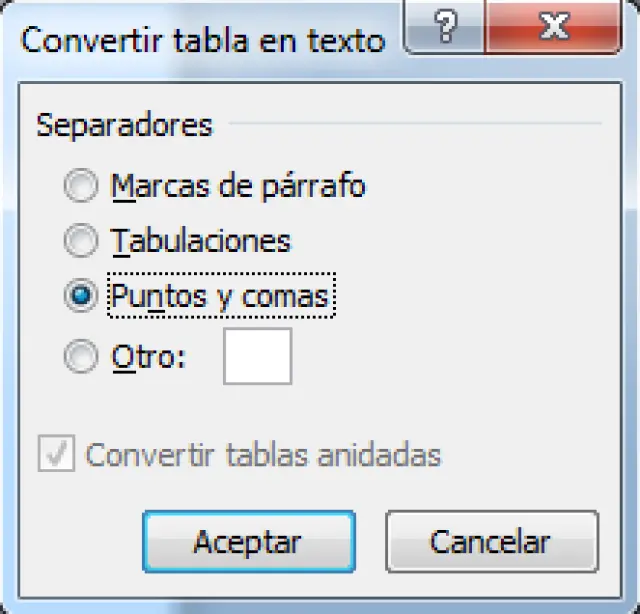Select the Tabulaciones radio button
The image size is (640, 614).
[80, 241]
